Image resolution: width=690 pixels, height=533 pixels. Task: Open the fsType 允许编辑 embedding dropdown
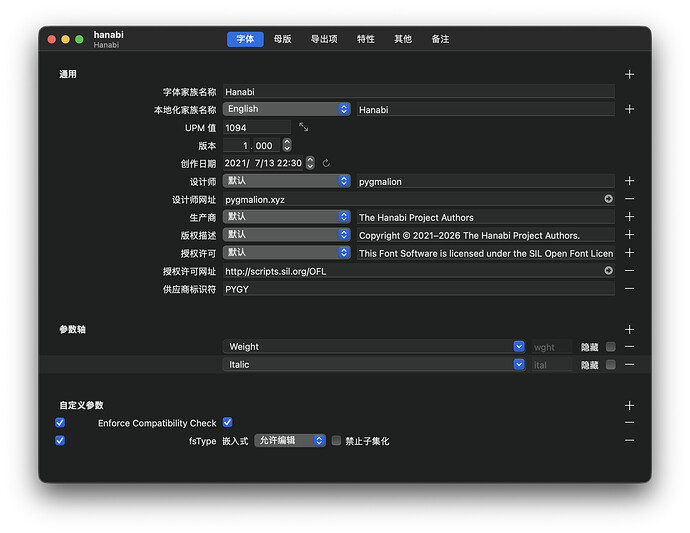click(290, 441)
